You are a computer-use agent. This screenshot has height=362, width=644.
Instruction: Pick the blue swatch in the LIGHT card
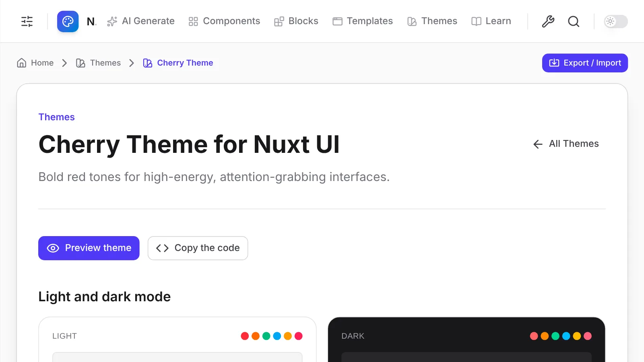coord(277,336)
